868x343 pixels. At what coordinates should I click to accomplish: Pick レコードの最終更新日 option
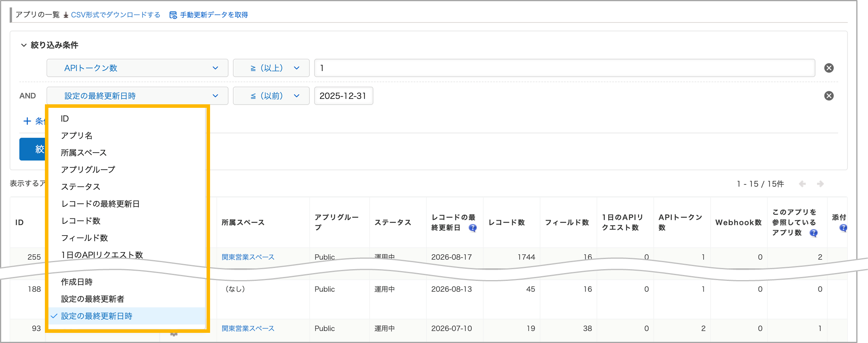(127, 204)
